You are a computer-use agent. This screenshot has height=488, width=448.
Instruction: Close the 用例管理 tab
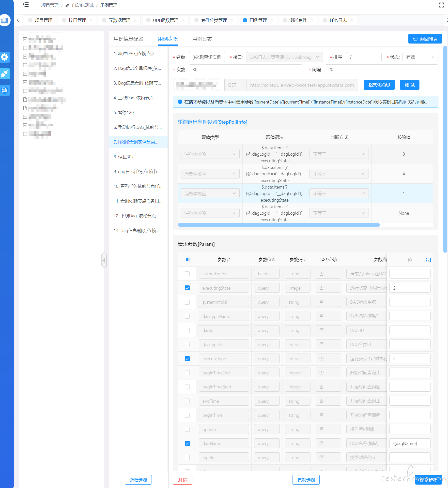[272, 20]
